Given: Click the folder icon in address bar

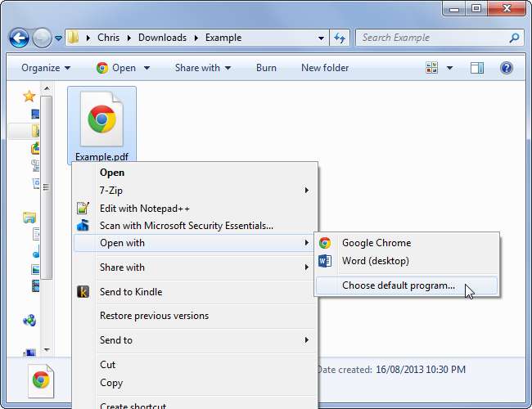Looking at the screenshot, I should pyautogui.click(x=73, y=38).
